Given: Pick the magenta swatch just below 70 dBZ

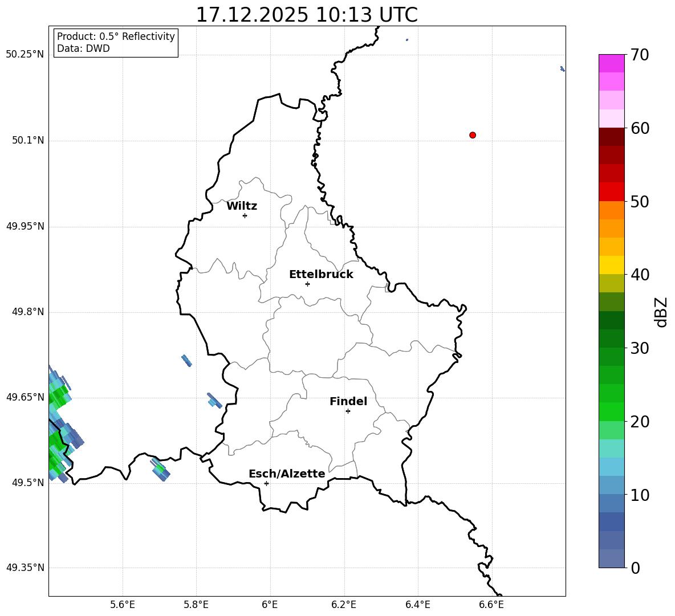Looking at the screenshot, I should [611, 64].
